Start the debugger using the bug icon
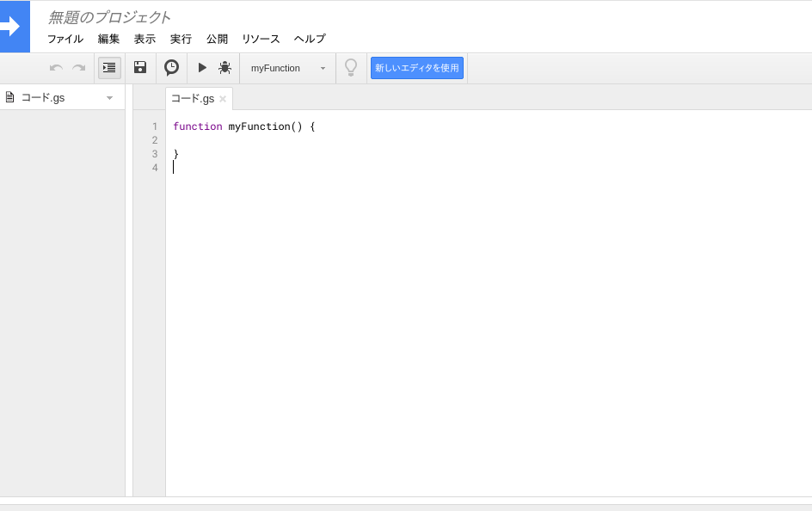812x511 pixels. click(x=225, y=67)
